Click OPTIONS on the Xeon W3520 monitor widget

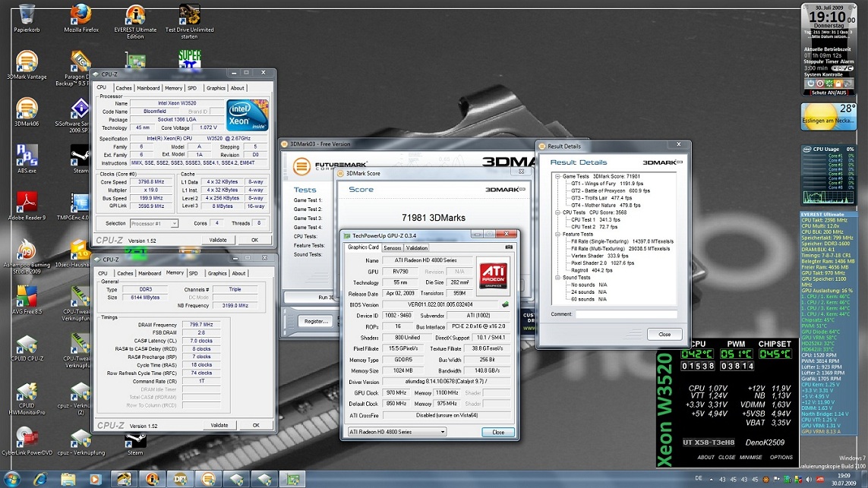(781, 458)
